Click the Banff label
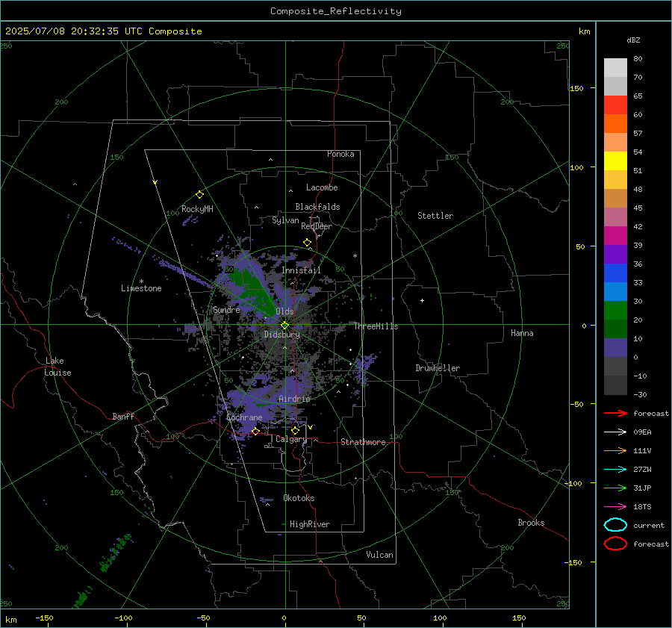 123,416
